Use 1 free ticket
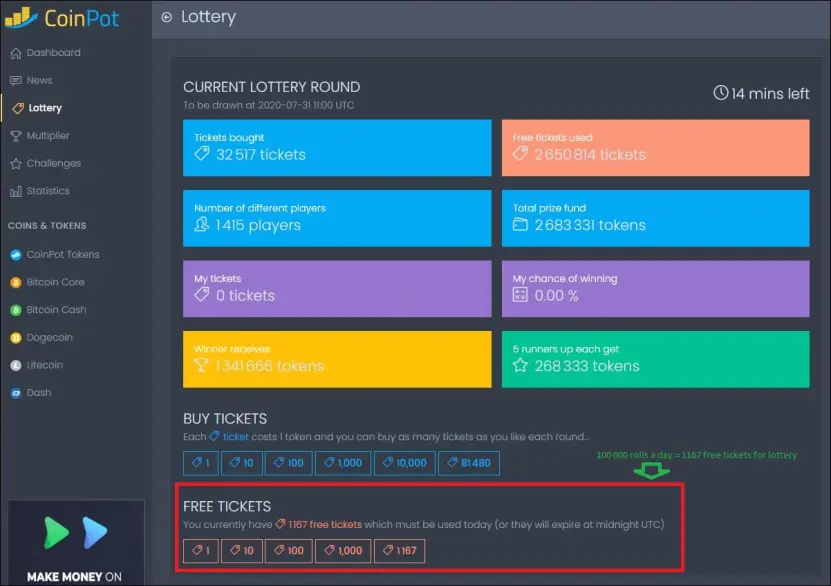Image resolution: width=831 pixels, height=586 pixels. (200, 551)
